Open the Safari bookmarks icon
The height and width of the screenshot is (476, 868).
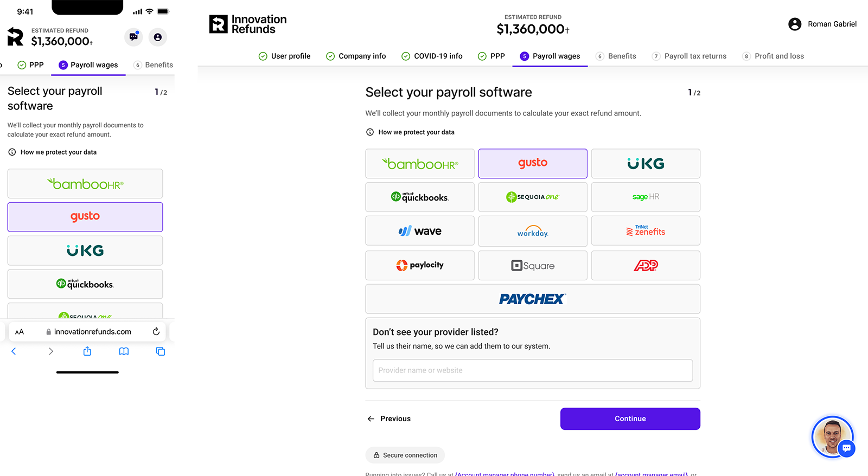tap(124, 351)
